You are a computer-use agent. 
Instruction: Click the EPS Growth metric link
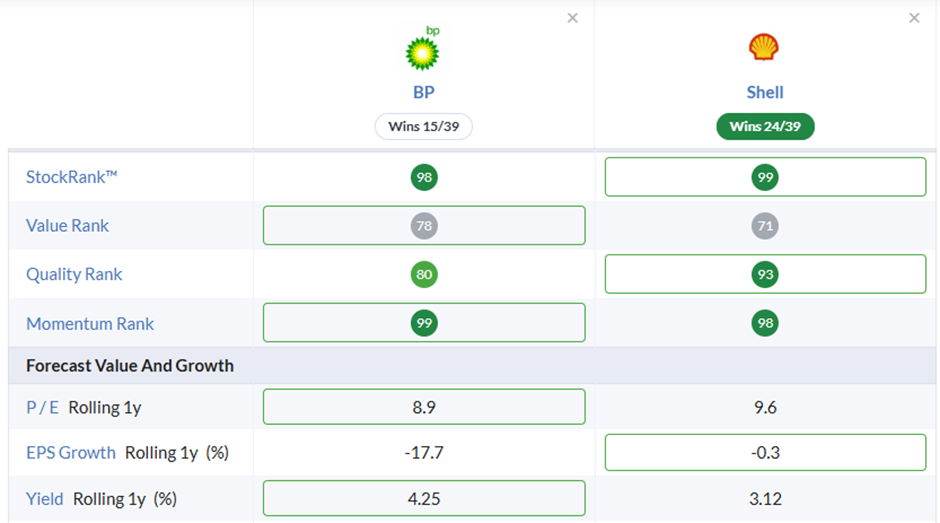(x=71, y=453)
